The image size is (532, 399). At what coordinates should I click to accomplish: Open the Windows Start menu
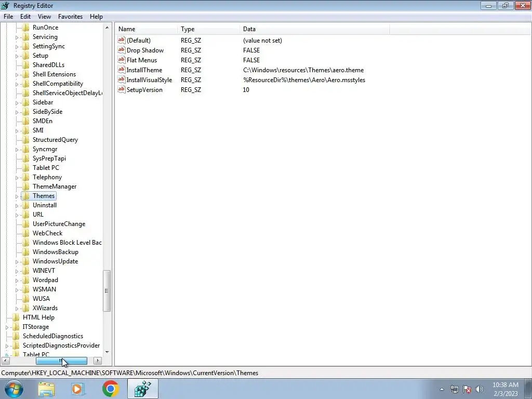coord(14,389)
